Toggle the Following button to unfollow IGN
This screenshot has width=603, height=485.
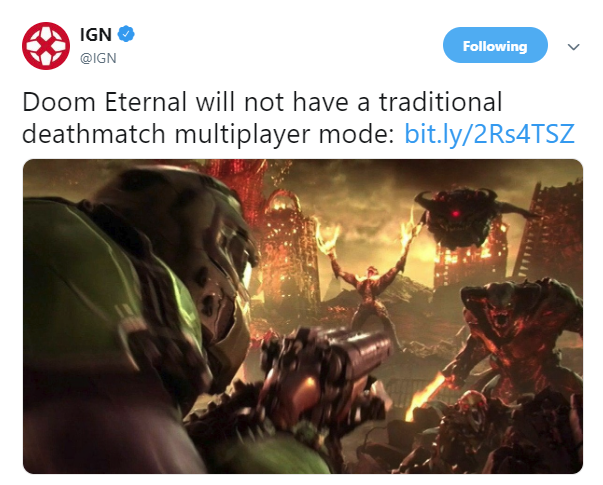(x=495, y=45)
